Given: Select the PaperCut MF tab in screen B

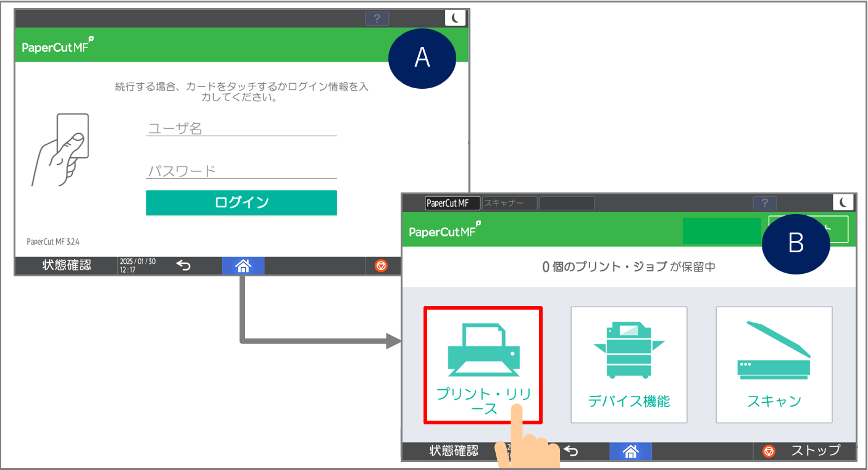Looking at the screenshot, I should pos(453,203).
